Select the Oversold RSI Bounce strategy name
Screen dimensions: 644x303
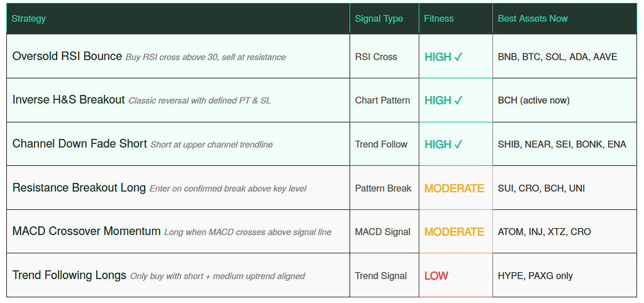pyautogui.click(x=67, y=57)
